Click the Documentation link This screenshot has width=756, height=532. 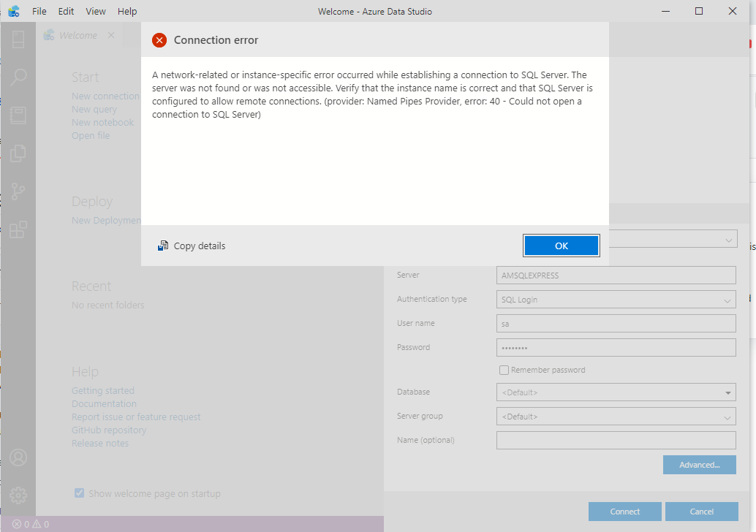tap(104, 403)
